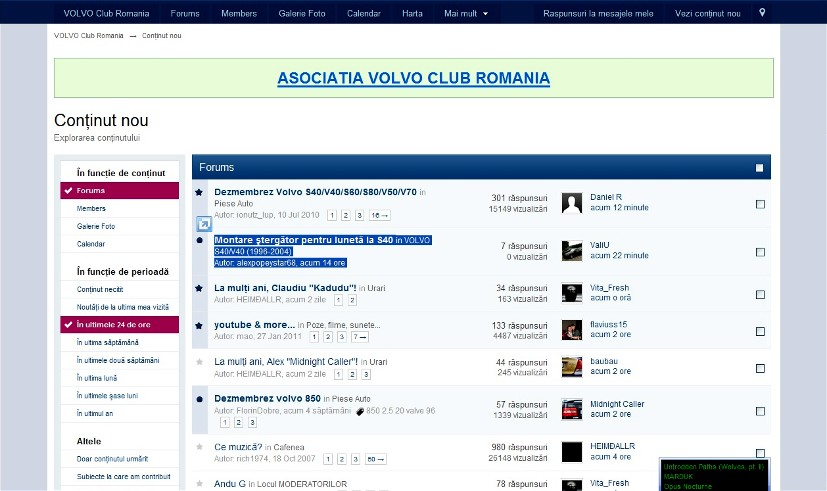Viewport: 827px width, 491px height.
Task: Open baubau's avatar image
Action: (572, 367)
